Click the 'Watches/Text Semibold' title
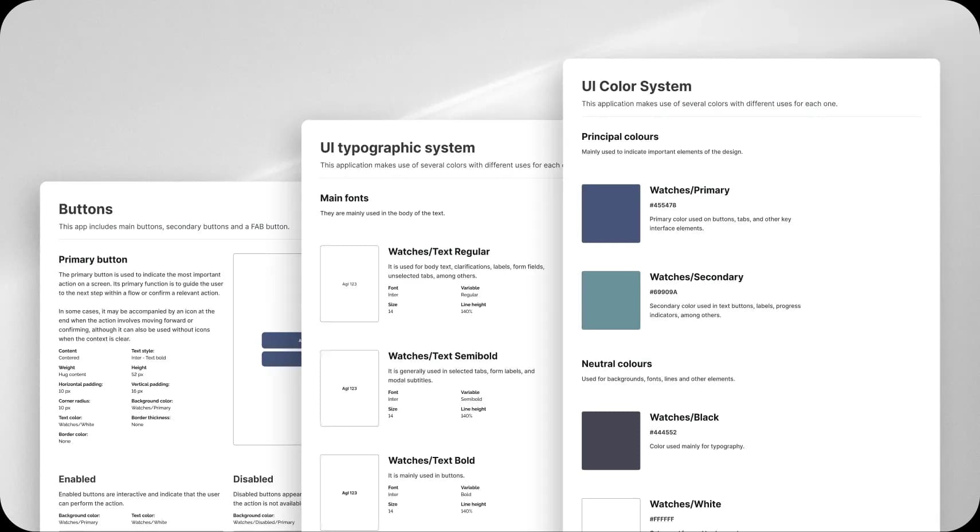Viewport: 980px width, 532px height. (x=442, y=355)
